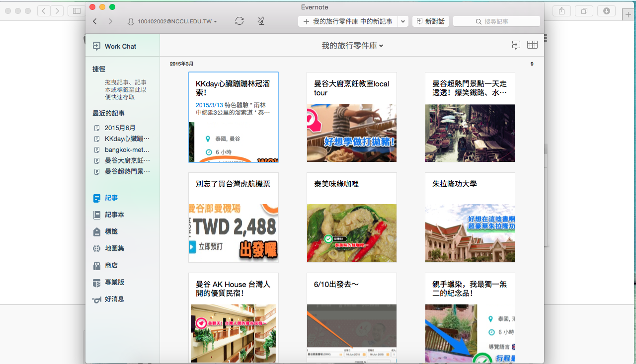Start a new chat with 新對話
The image size is (636, 364).
(x=431, y=21)
